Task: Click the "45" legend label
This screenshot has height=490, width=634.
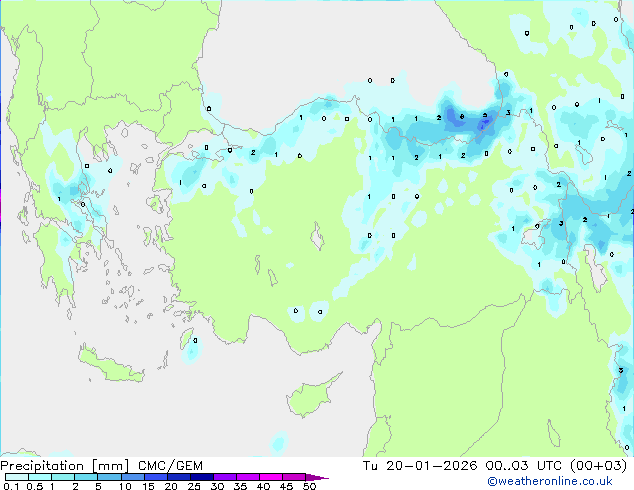Action: click(286, 486)
